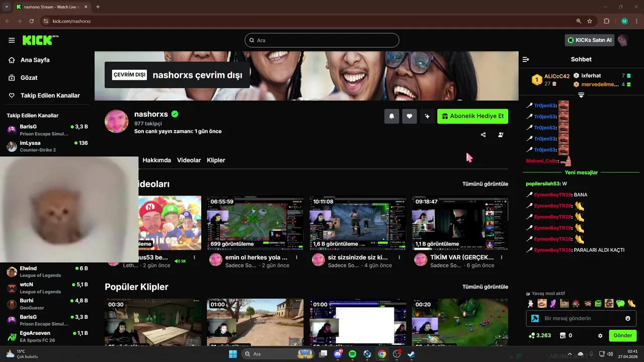This screenshot has width=644, height=362.
Task: Open EgeArseven channel in sidebar
Action: pos(47,336)
